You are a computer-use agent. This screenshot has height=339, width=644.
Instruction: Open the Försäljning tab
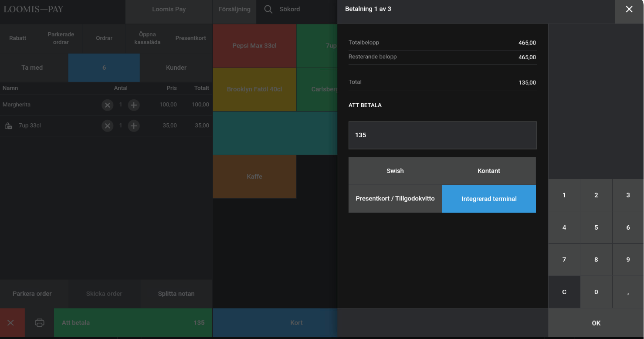click(234, 9)
